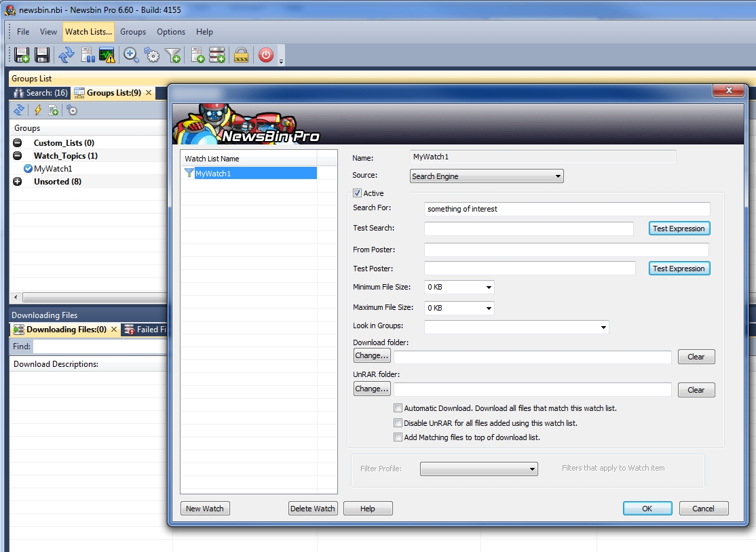The width and height of the screenshot is (756, 552).
Task: Click Clear button for Download folder
Action: [696, 357]
